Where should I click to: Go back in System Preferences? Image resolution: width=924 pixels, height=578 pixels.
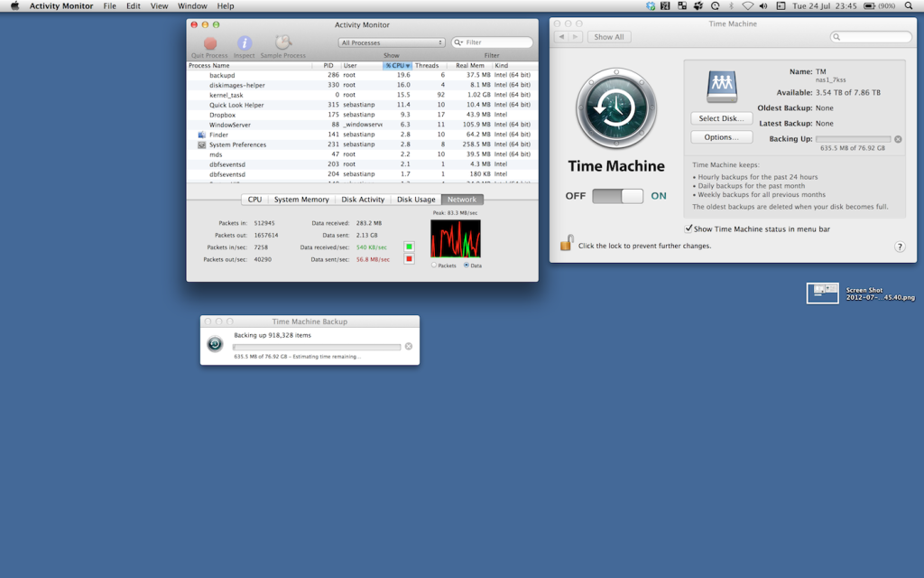tap(561, 36)
